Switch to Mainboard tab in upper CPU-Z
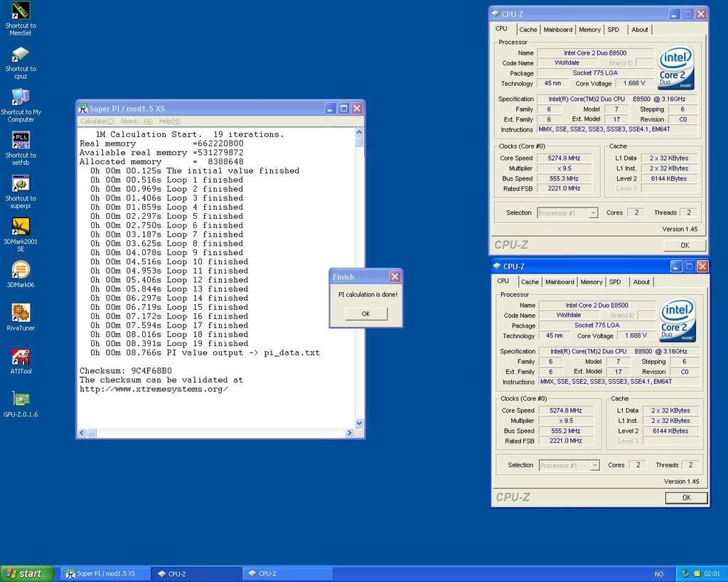Image resolution: width=728 pixels, height=582 pixels. (557, 29)
